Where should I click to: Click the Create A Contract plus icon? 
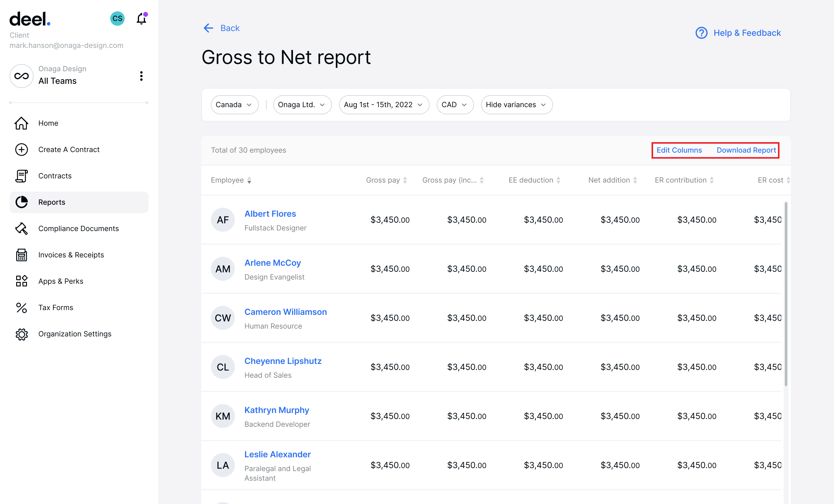click(x=21, y=149)
